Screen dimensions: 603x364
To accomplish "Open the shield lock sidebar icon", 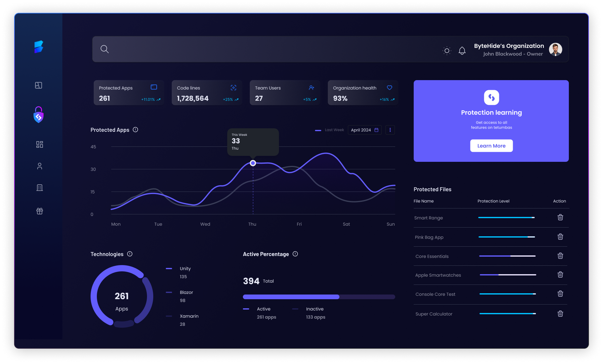I will pos(39,115).
